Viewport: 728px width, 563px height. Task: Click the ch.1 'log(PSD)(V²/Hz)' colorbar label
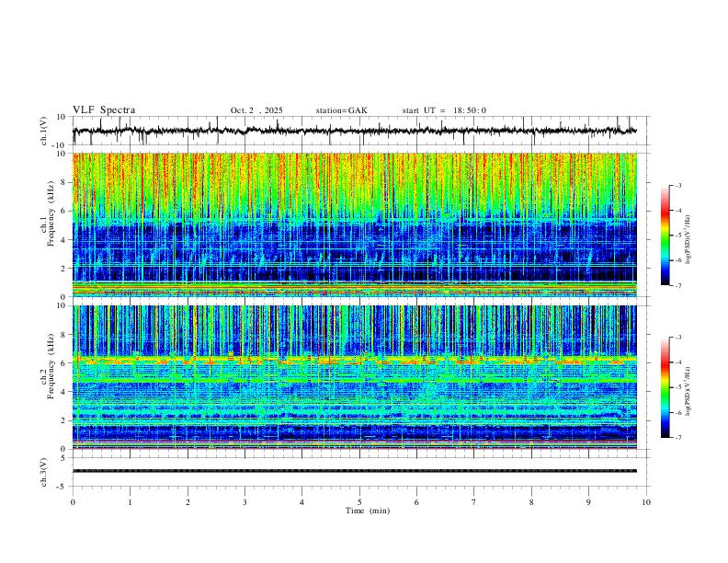click(x=688, y=240)
